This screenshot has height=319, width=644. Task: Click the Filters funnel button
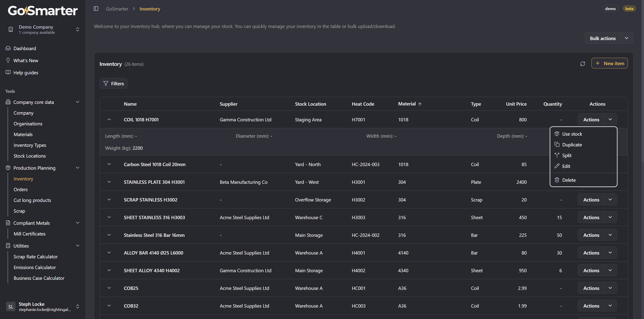pyautogui.click(x=113, y=83)
